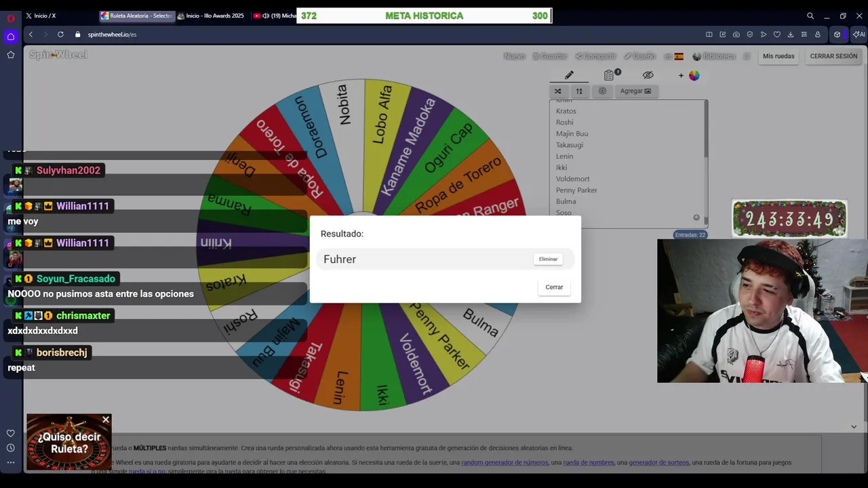The width and height of the screenshot is (868, 488).
Task: Open the extensions cube icon
Action: tap(837, 35)
